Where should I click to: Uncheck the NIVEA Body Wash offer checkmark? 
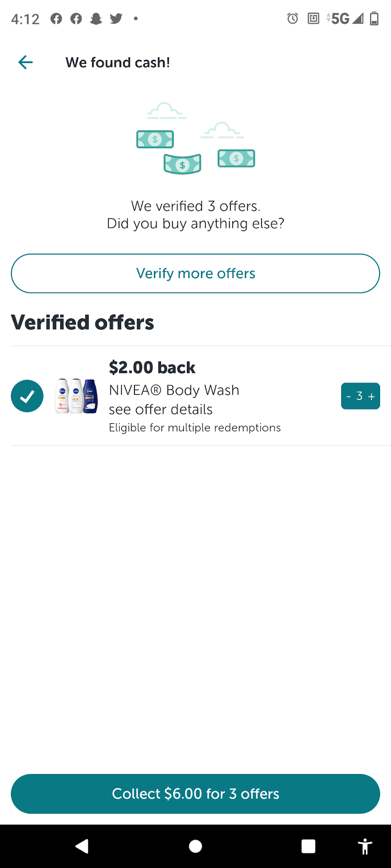pos(27,396)
